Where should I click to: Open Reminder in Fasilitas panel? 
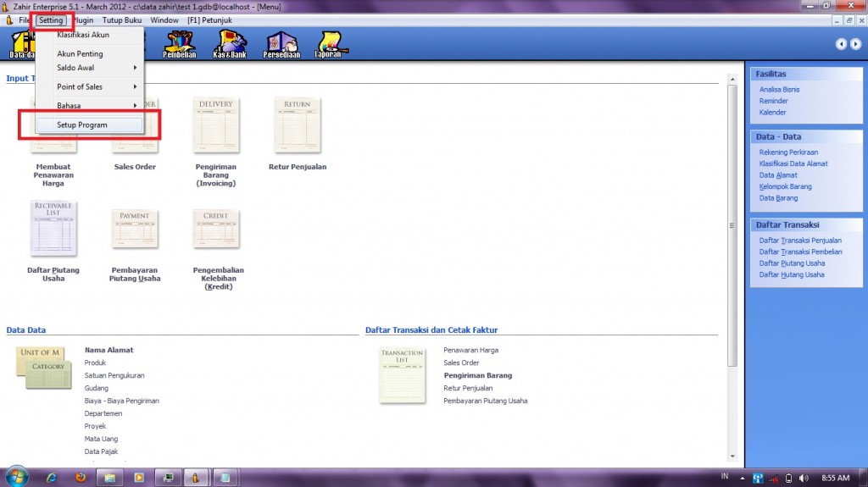tap(773, 101)
